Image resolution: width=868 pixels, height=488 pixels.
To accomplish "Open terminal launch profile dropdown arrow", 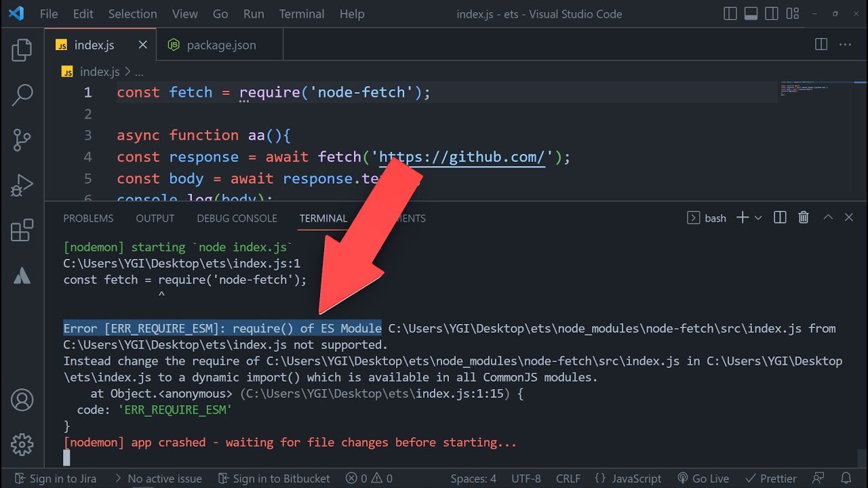I will [758, 218].
